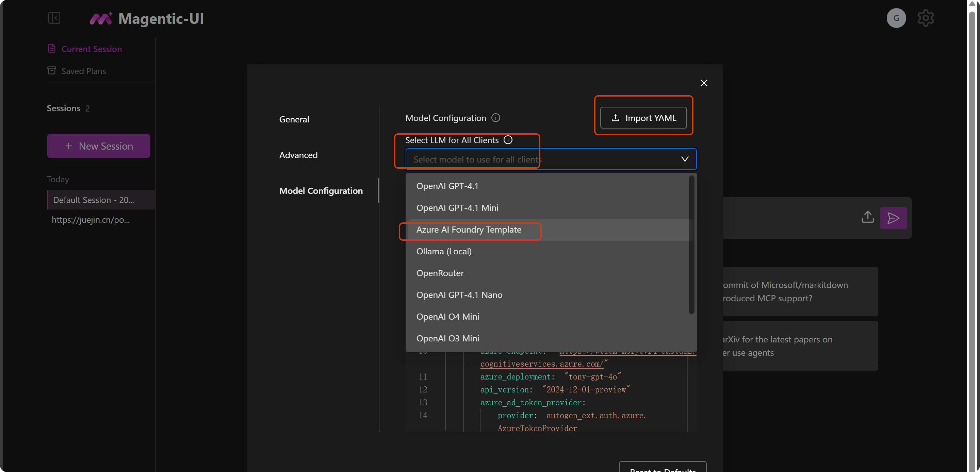Click the dropdown list scrollbar
This screenshot has height=472, width=980.
pyautogui.click(x=691, y=245)
